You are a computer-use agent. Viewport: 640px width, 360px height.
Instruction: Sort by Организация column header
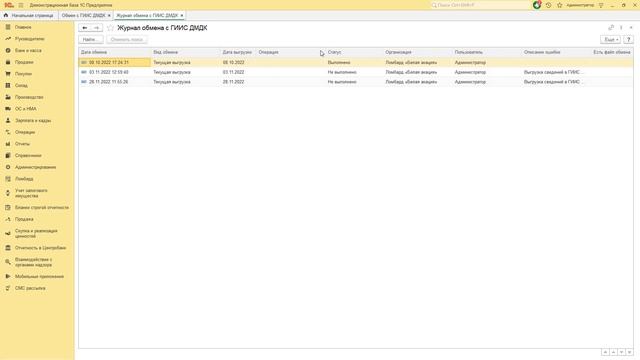pos(418,52)
